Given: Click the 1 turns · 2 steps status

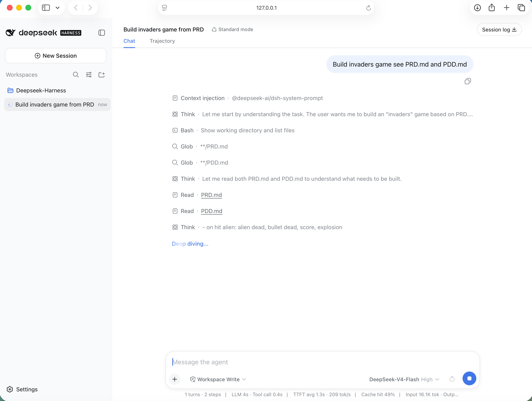Looking at the screenshot, I should pos(203,395).
